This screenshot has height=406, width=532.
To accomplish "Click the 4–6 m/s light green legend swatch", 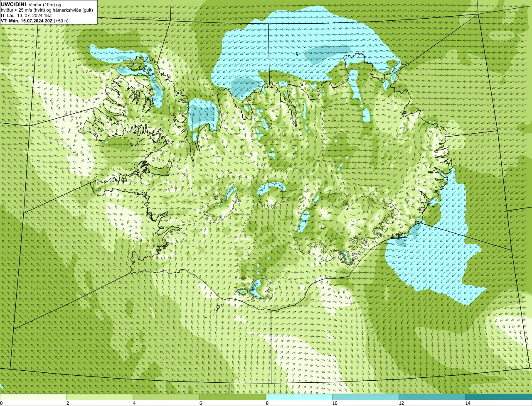I will [x=166, y=397].
